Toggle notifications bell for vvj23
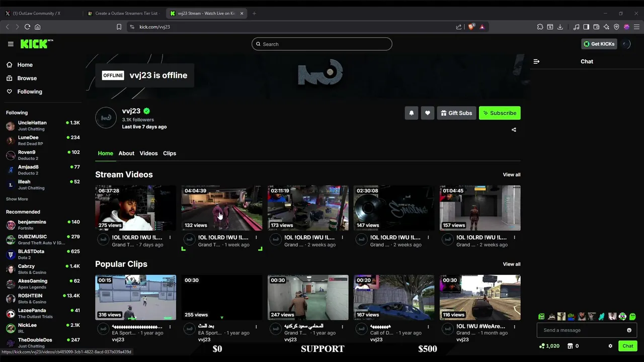Viewport: 644px width, 362px height. 411,113
